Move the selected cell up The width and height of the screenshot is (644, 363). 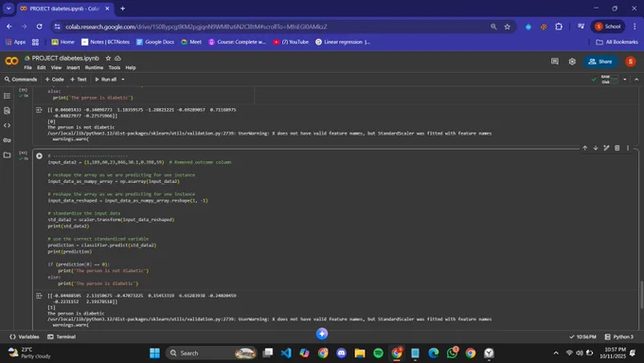[x=585, y=148]
